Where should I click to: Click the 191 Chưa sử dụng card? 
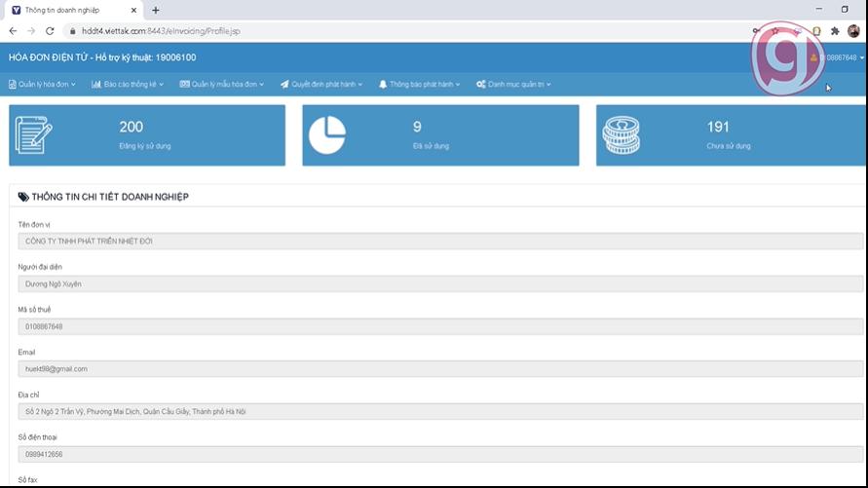point(731,135)
